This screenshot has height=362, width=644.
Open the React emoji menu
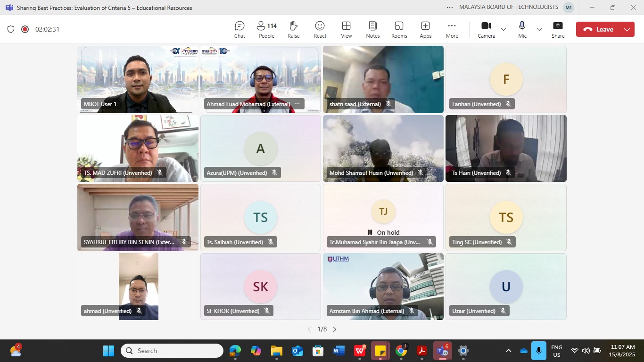(320, 29)
